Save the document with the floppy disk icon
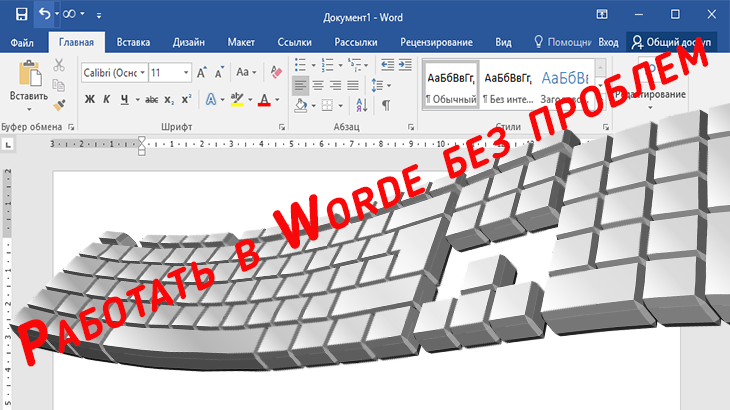Viewport: 730px width, 410px height. coord(21,14)
